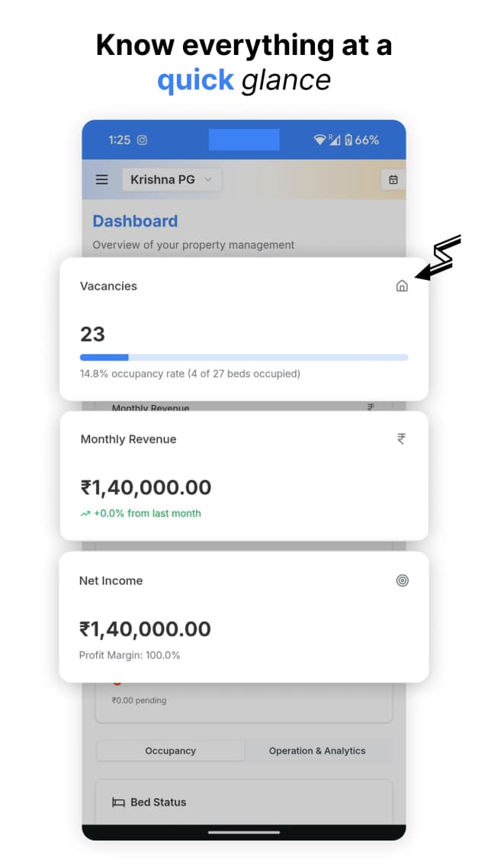Collapse the Vacancies card
488x868 pixels.
[109, 286]
